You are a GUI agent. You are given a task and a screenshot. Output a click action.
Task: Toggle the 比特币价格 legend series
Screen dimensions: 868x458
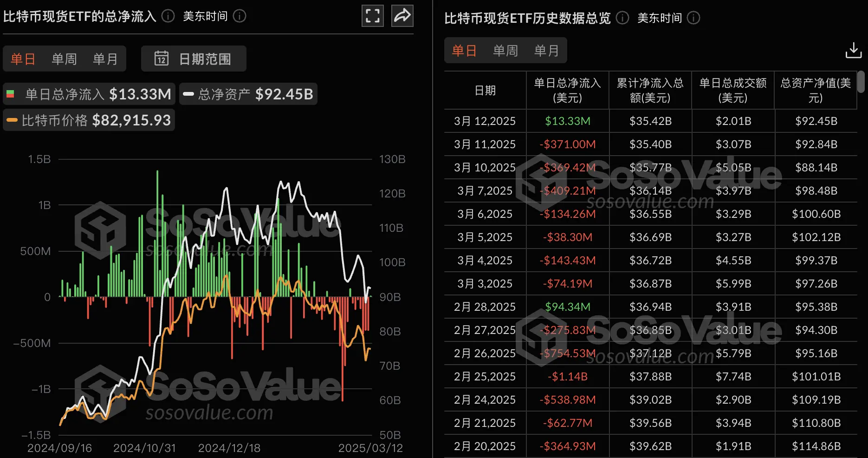pyautogui.click(x=89, y=120)
